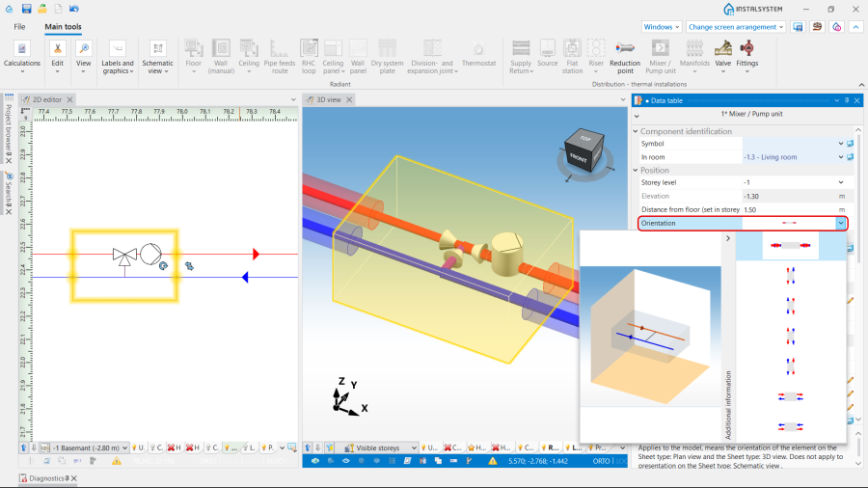Collapse the Position section
The height and width of the screenshot is (488, 868).
click(636, 170)
